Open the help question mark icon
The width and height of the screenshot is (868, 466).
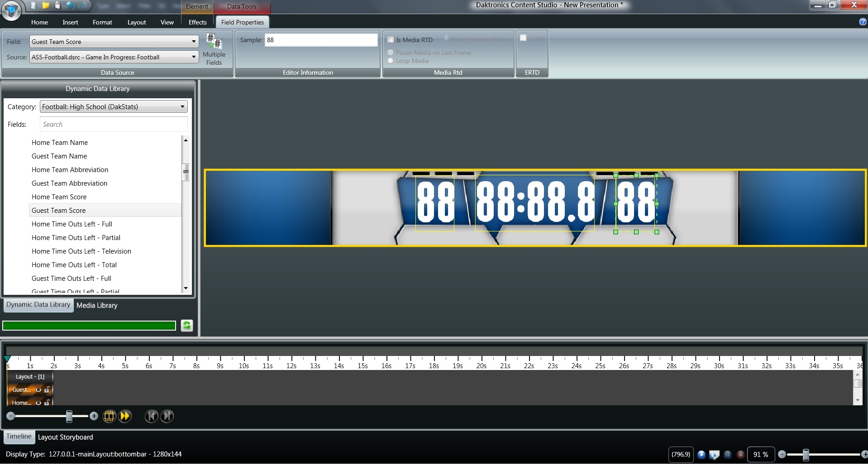pyautogui.click(x=863, y=22)
